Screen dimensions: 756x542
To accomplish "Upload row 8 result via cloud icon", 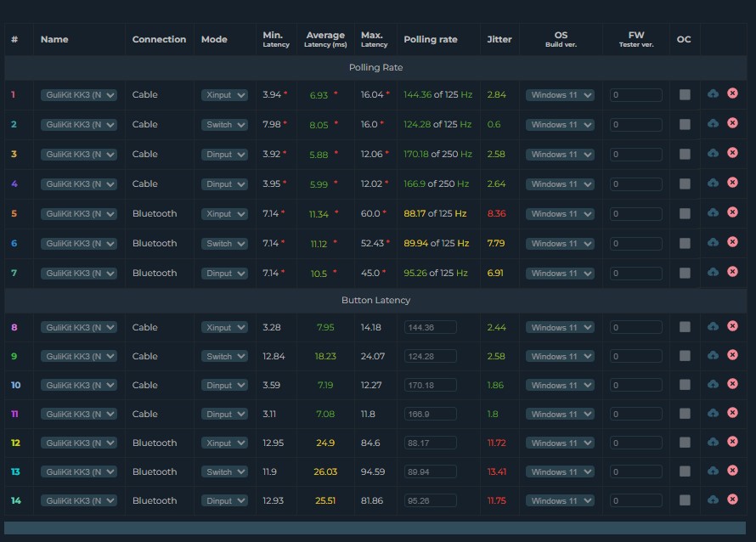I will tap(713, 326).
